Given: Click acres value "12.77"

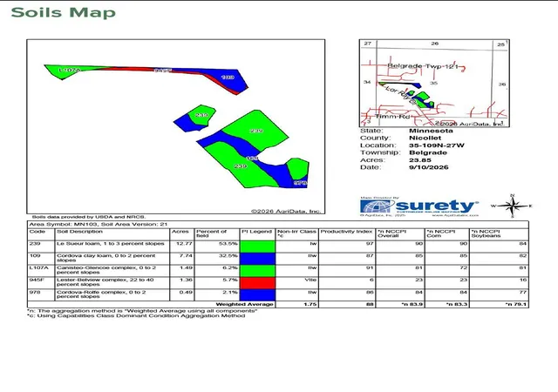Looking at the screenshot, I should [x=184, y=244].
